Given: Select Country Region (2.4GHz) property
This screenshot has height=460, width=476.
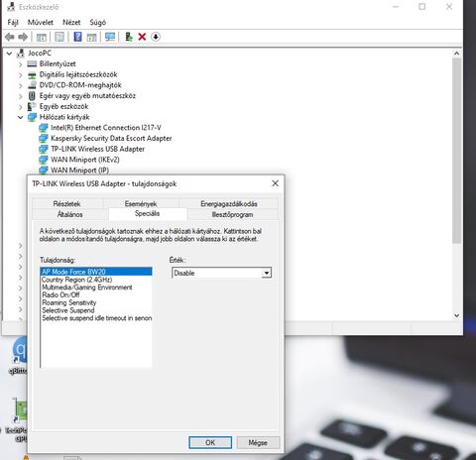Looking at the screenshot, I should click(96, 280).
